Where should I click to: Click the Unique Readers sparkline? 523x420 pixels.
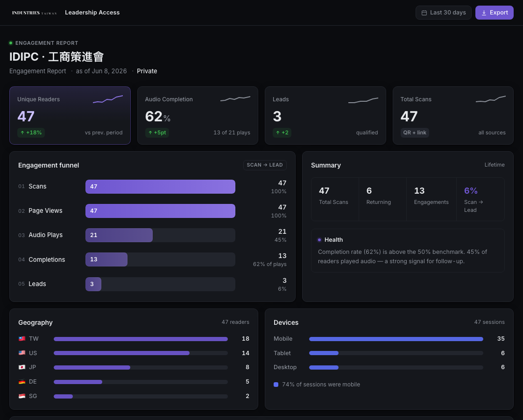tap(108, 99)
